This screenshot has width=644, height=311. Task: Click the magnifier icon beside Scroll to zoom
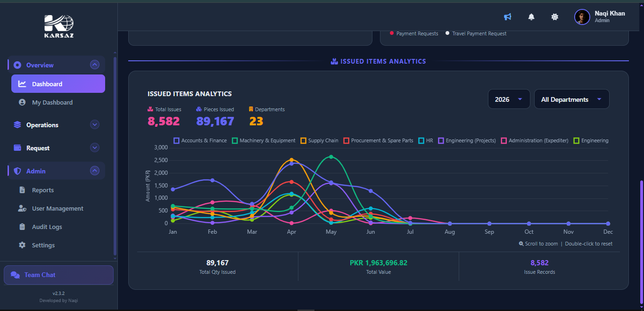[521, 244]
